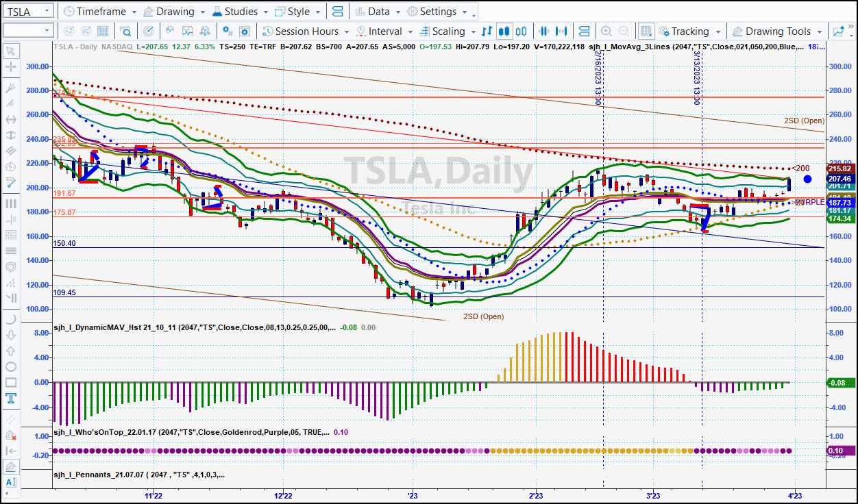Open the Session Hours dropdown

[306, 31]
